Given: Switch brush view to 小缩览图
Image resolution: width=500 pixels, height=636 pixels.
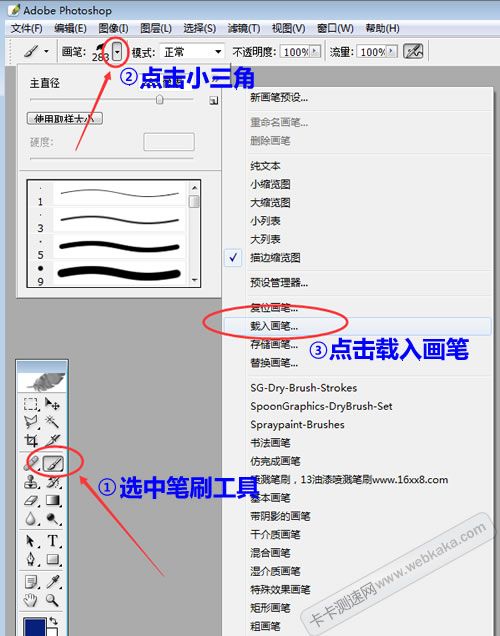Looking at the screenshot, I should [x=270, y=184].
